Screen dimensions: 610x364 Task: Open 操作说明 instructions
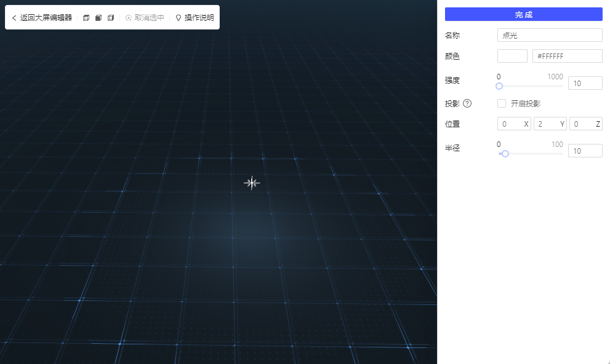(x=195, y=17)
